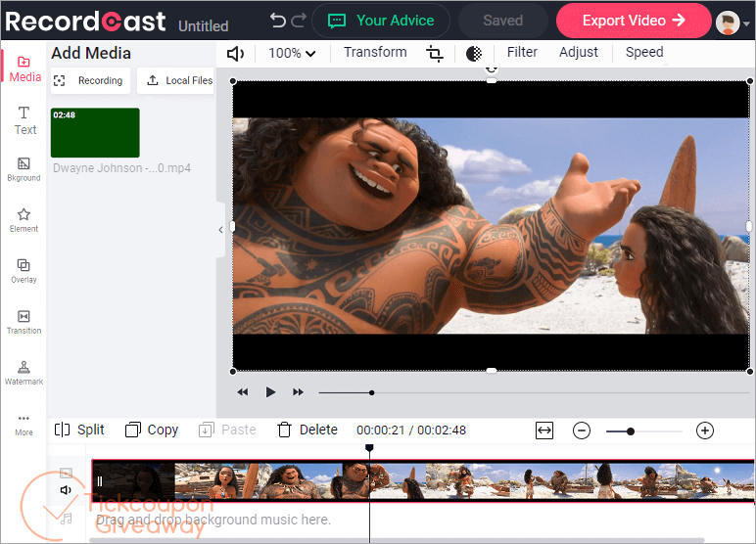
Task: Start a new Recording
Action: point(91,80)
